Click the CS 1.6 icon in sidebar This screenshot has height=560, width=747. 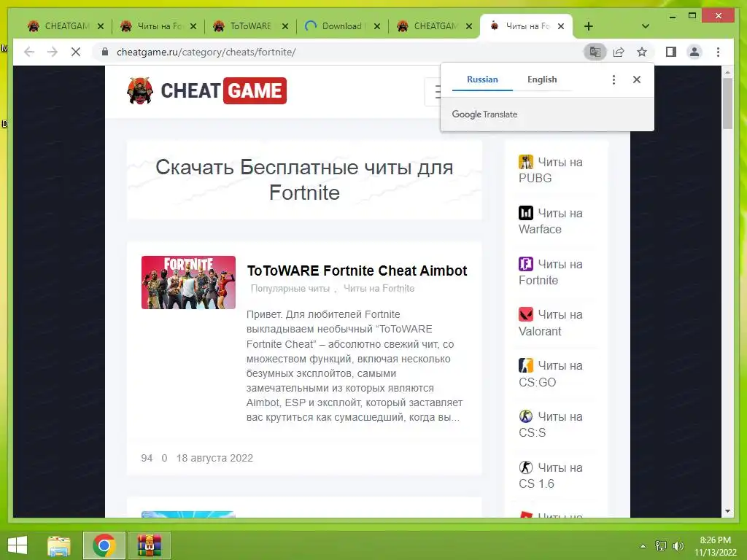tap(526, 467)
